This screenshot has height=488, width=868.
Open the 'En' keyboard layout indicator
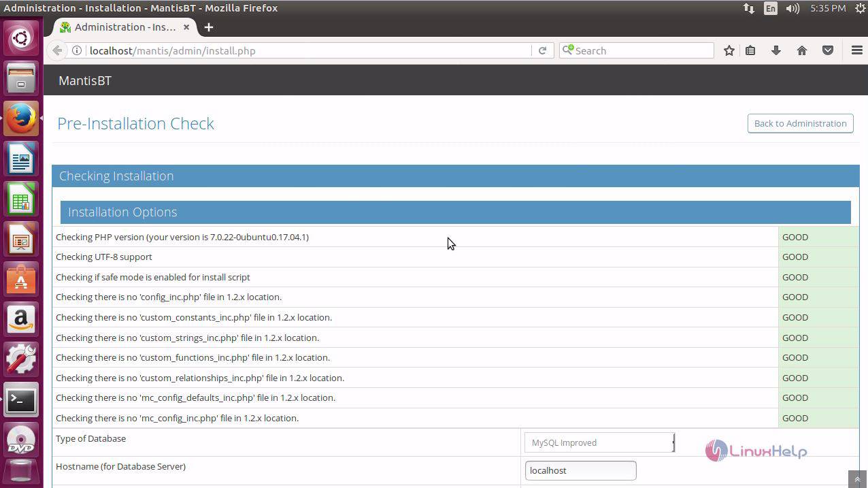point(770,8)
